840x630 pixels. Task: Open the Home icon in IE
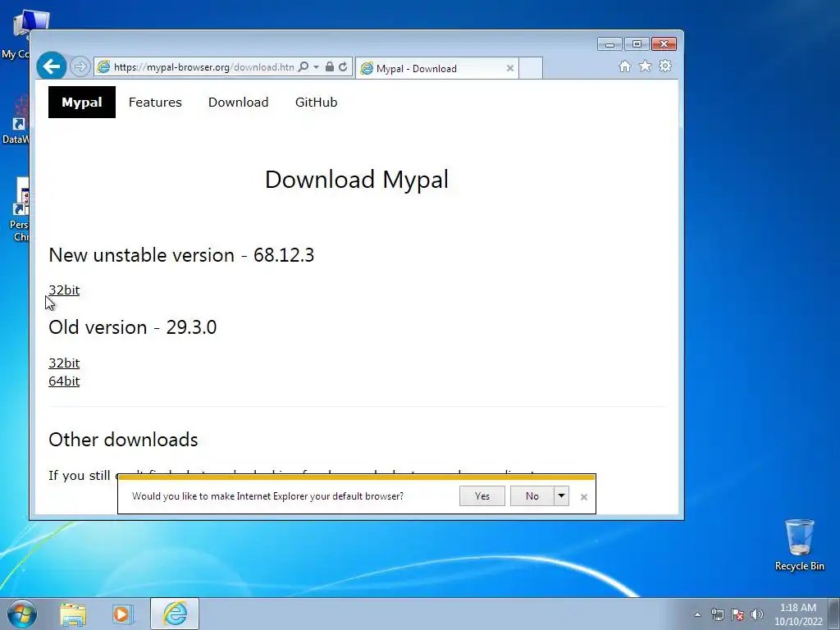tap(624, 66)
